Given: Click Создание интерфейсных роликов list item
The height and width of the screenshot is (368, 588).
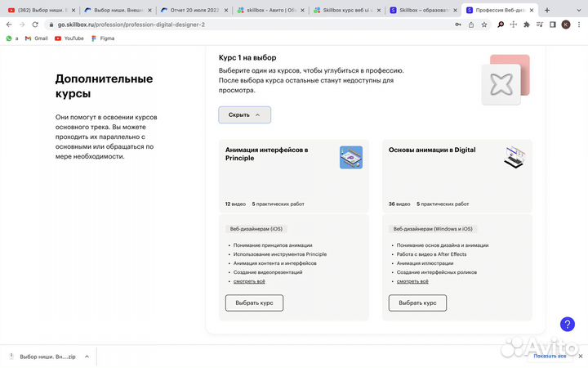Looking at the screenshot, I should click(x=437, y=272).
